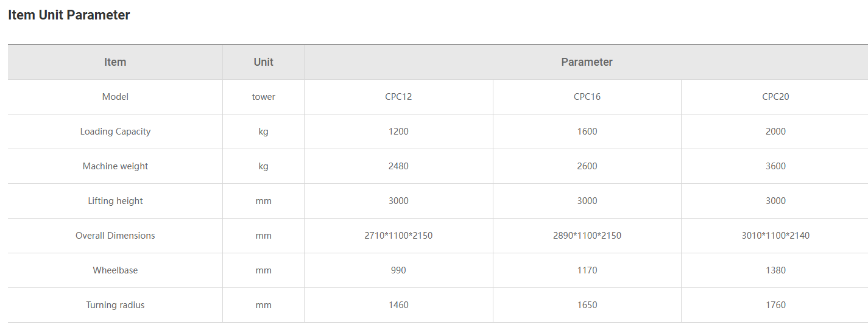Select the CPC20 model cell
The height and width of the screenshot is (327, 868).
[775, 97]
